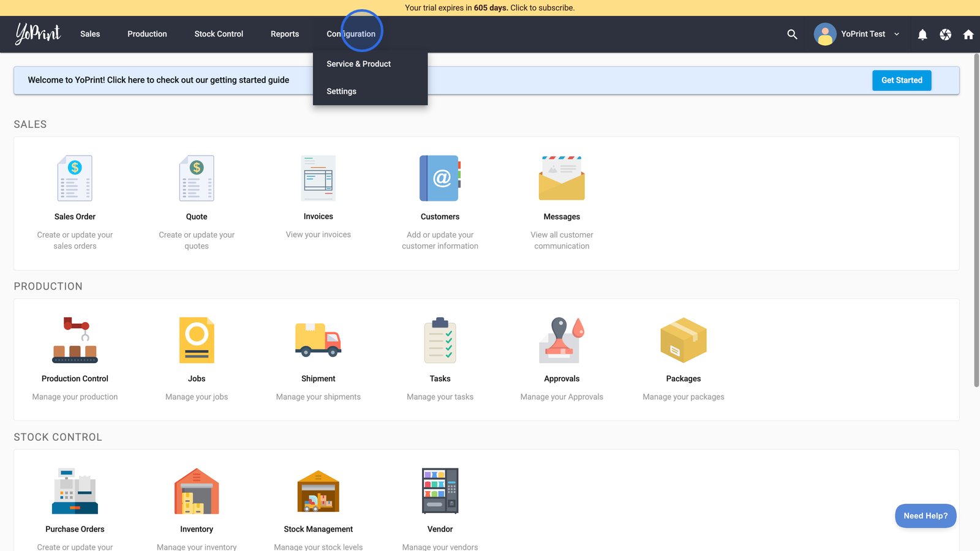The height and width of the screenshot is (551, 980).
Task: Click the Need Help? button
Action: tap(925, 515)
